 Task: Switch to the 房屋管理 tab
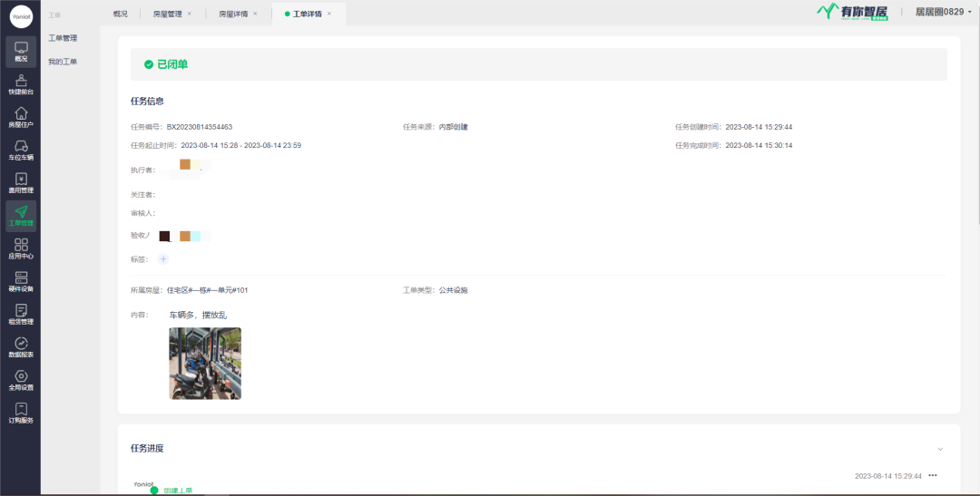click(x=166, y=14)
